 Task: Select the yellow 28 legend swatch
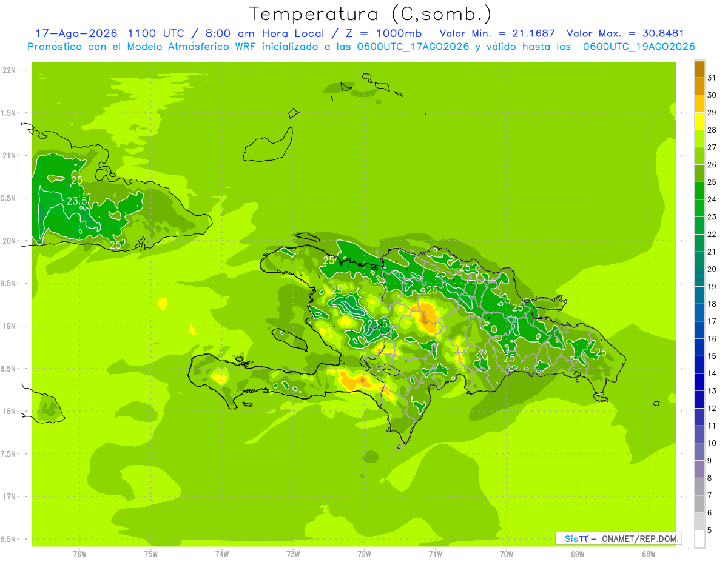click(x=699, y=121)
